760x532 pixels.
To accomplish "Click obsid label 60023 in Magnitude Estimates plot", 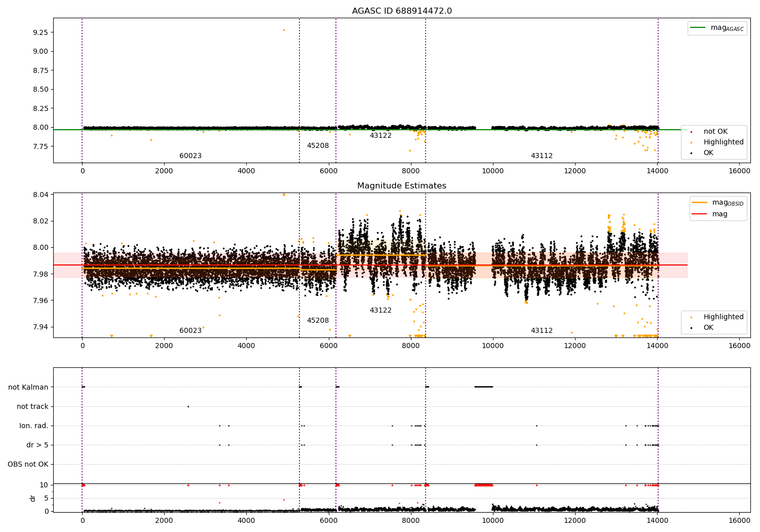I will click(x=191, y=331).
